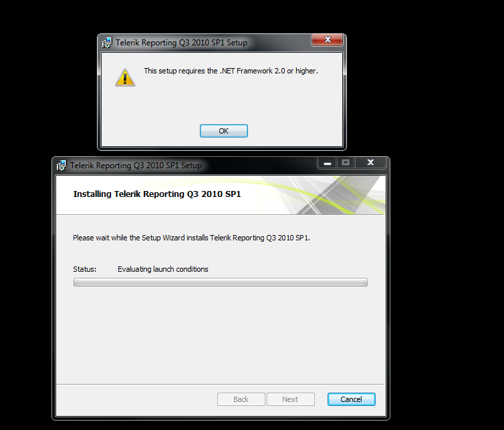This screenshot has height=430, width=504.
Task: Click installer icon in warning dialog title bar
Action: point(107,43)
